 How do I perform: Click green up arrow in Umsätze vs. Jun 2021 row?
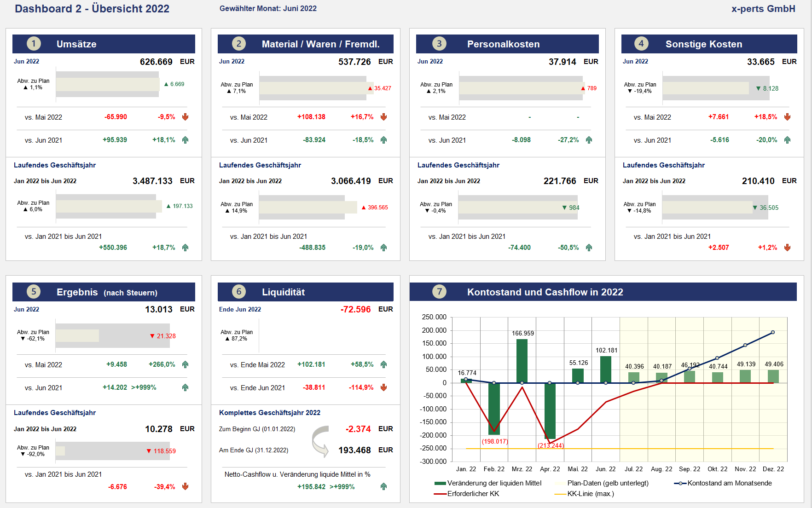(x=186, y=140)
